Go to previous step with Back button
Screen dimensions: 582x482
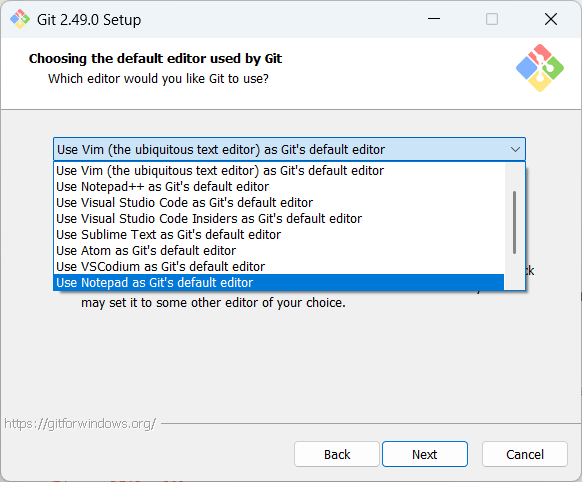337,454
